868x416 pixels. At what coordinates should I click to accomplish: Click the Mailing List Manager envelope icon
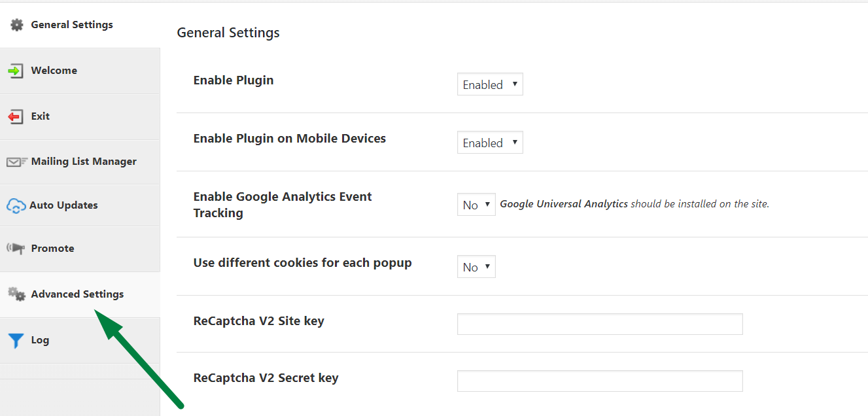pos(17,162)
